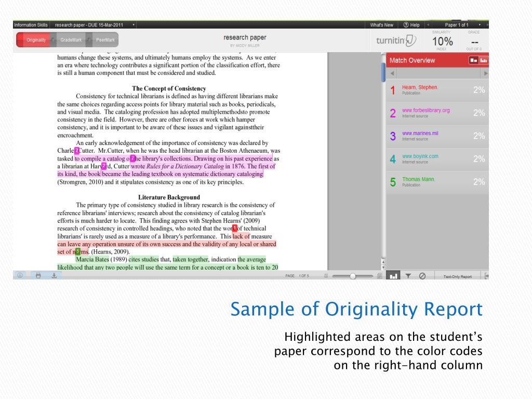This screenshot has height=399, width=532.
Task: Open the exclusions circle-slash icon
Action: pos(422,276)
